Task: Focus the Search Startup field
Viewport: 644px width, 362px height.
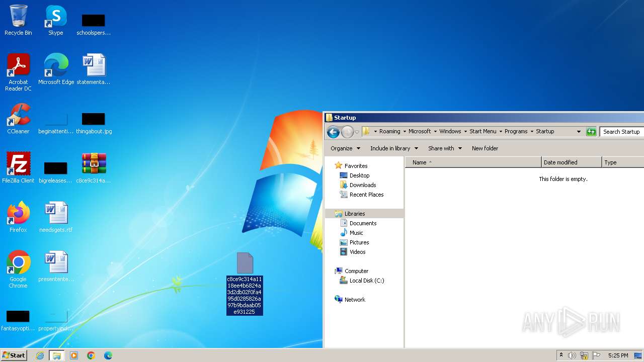Action: coord(622,132)
